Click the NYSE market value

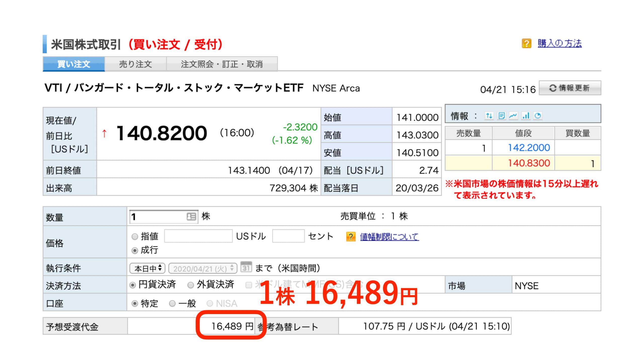[x=527, y=286]
